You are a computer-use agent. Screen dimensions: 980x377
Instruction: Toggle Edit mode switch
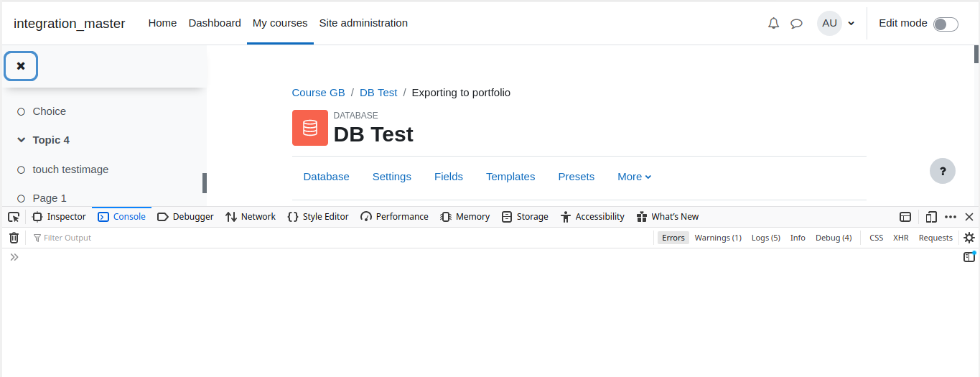(x=946, y=24)
